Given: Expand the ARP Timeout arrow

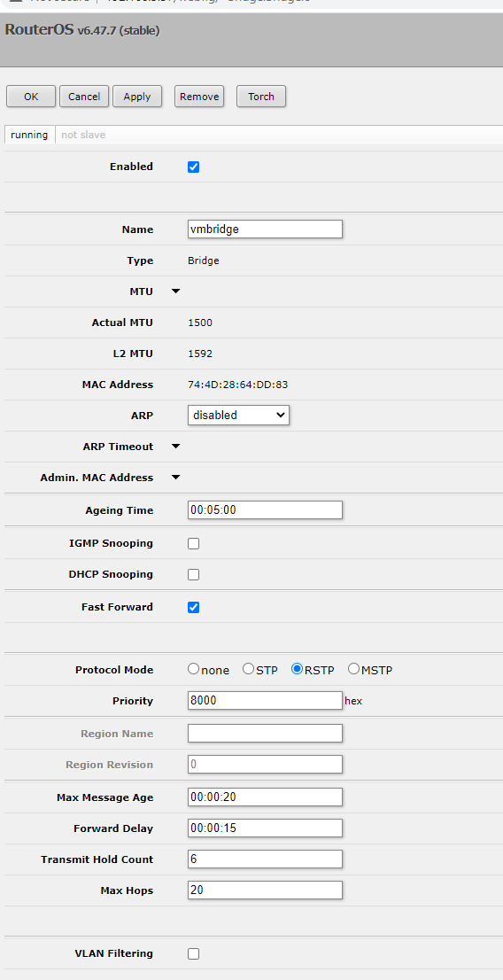Looking at the screenshot, I should (x=175, y=447).
